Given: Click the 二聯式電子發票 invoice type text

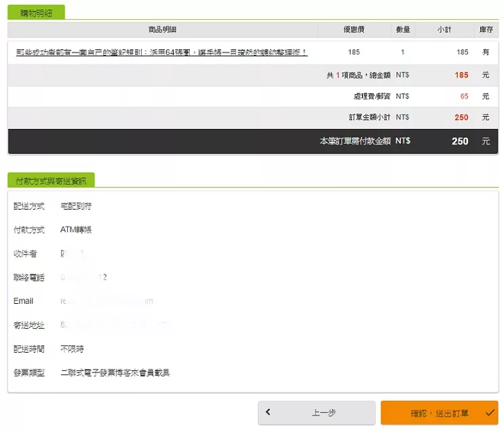Looking at the screenshot, I should [x=115, y=372].
